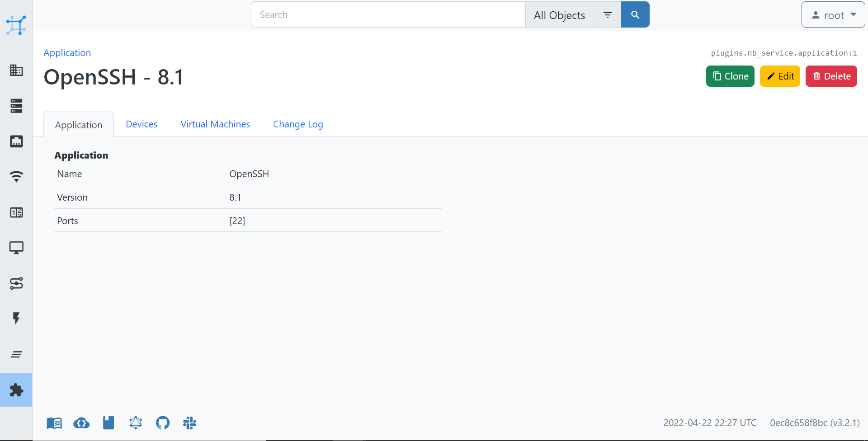Click the [22] ports value
The image size is (868, 441).
[x=237, y=221]
